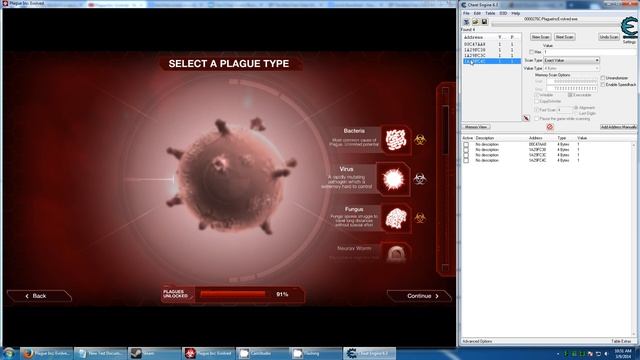Toggle Pause the game while scanning checkbox

point(536,118)
